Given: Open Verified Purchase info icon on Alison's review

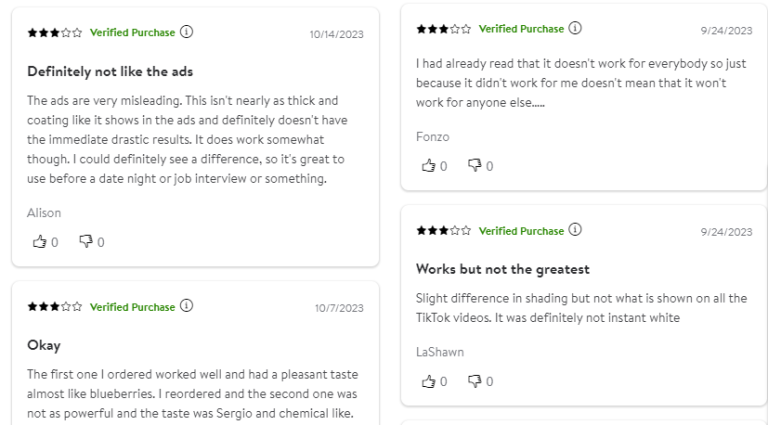Looking at the screenshot, I should coord(186,32).
